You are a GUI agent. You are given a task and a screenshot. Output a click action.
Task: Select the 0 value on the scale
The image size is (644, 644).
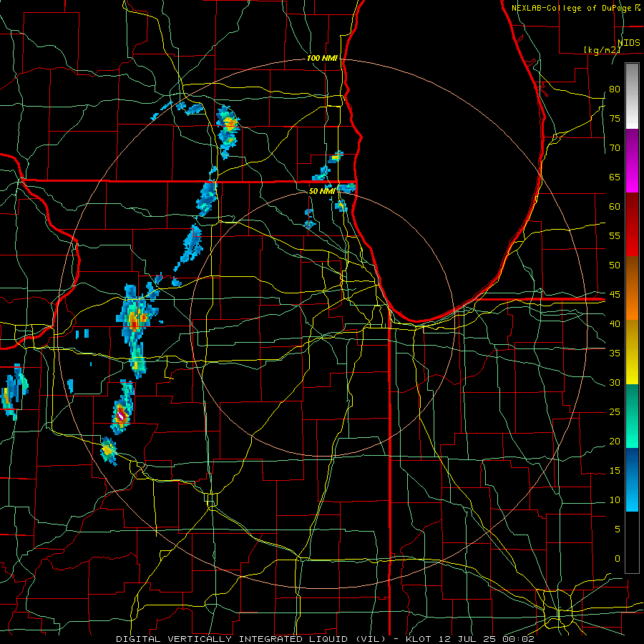click(x=618, y=559)
